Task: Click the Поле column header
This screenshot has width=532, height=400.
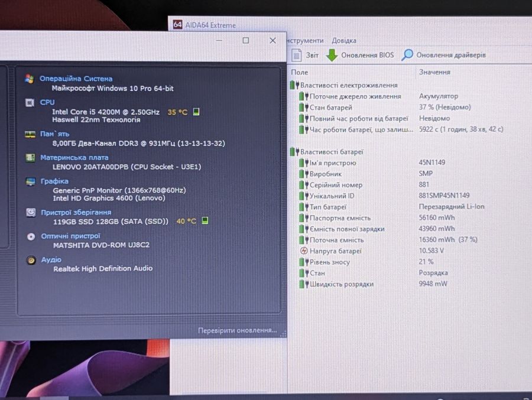Action: 300,72
